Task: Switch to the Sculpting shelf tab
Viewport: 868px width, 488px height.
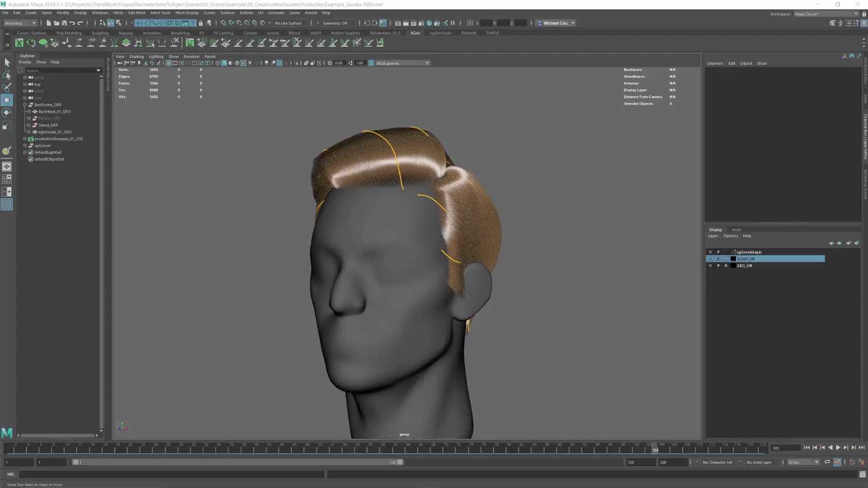Action: pyautogui.click(x=100, y=33)
